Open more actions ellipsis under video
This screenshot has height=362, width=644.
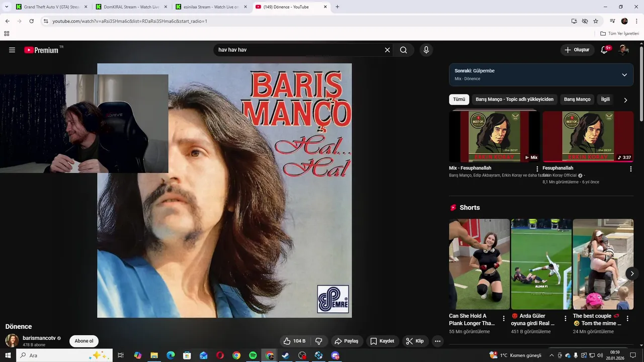pos(438,341)
